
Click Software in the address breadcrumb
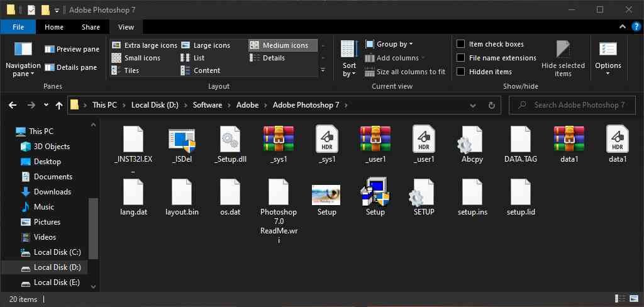[208, 105]
